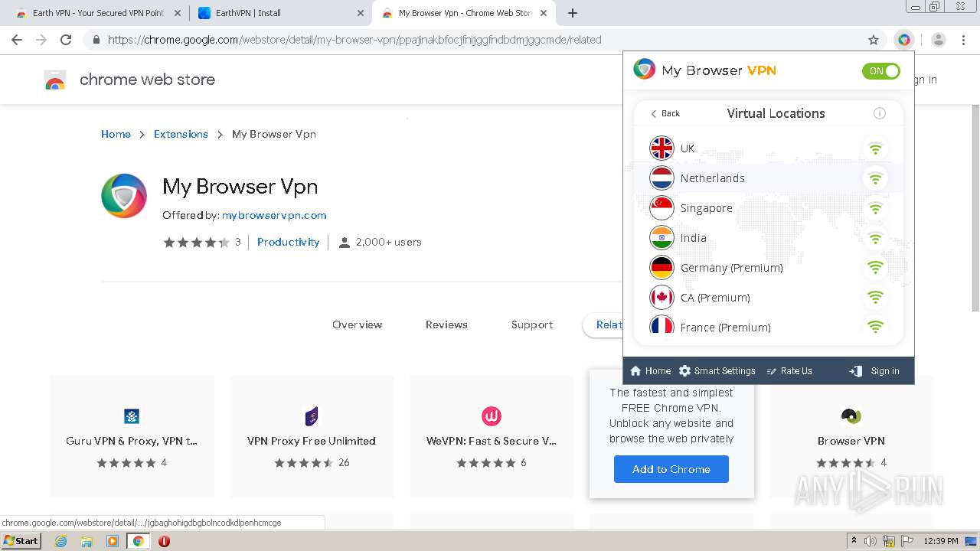Connect to the Netherlands location text
The height and width of the screenshot is (551, 980).
pyautogui.click(x=712, y=178)
